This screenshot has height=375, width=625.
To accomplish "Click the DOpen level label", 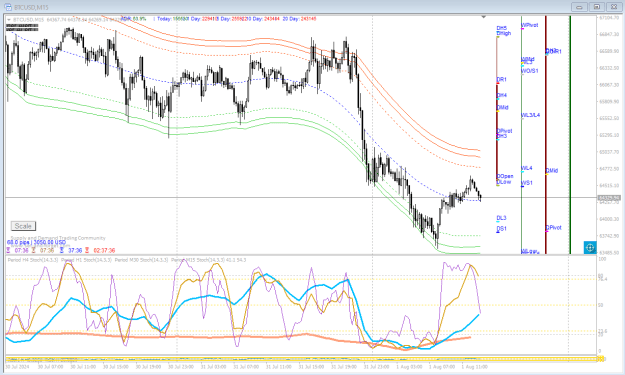I will (x=505, y=176).
